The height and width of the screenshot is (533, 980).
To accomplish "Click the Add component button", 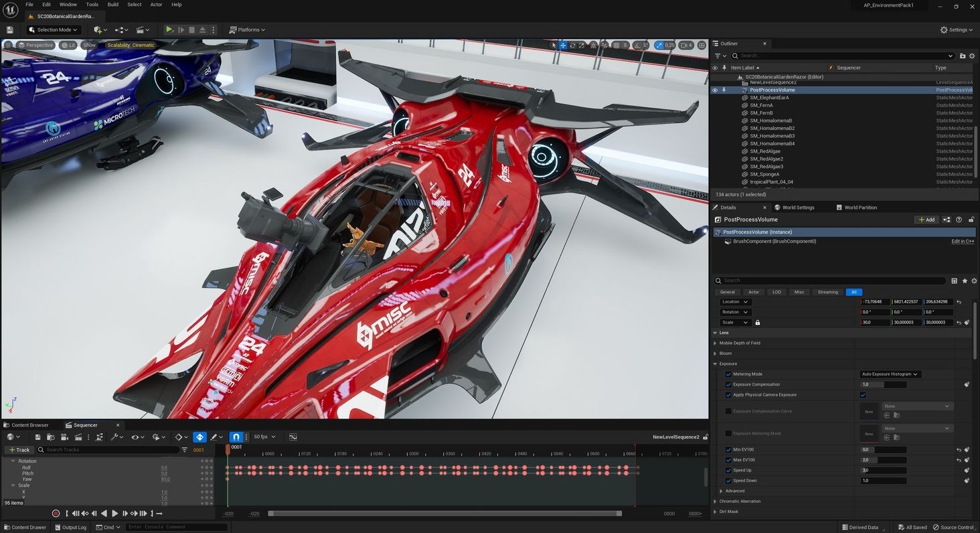I will [x=926, y=220].
